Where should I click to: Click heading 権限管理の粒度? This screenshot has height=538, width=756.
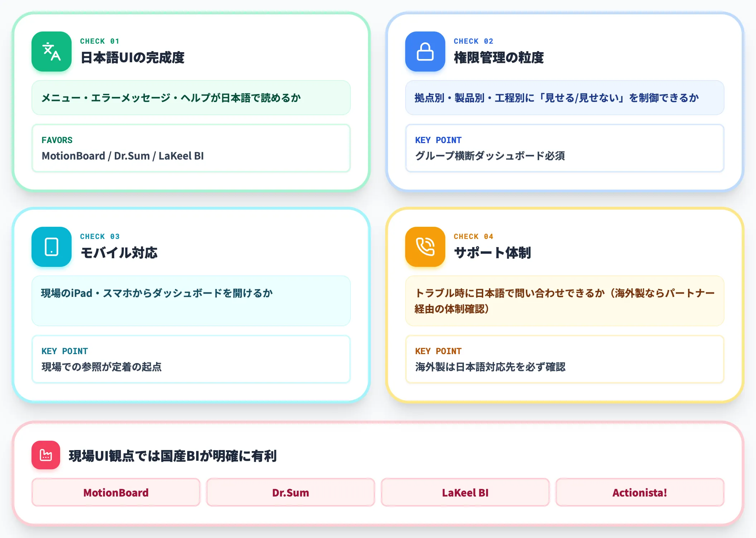499,58
